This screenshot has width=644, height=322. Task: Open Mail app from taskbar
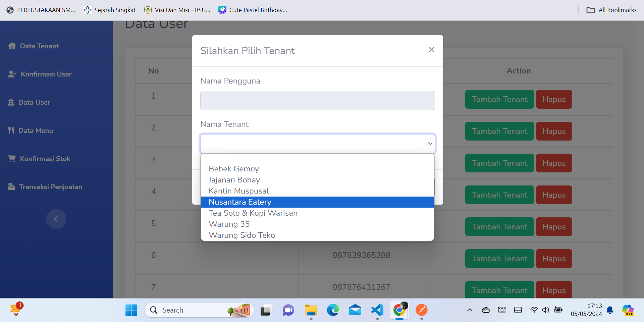(x=355, y=310)
